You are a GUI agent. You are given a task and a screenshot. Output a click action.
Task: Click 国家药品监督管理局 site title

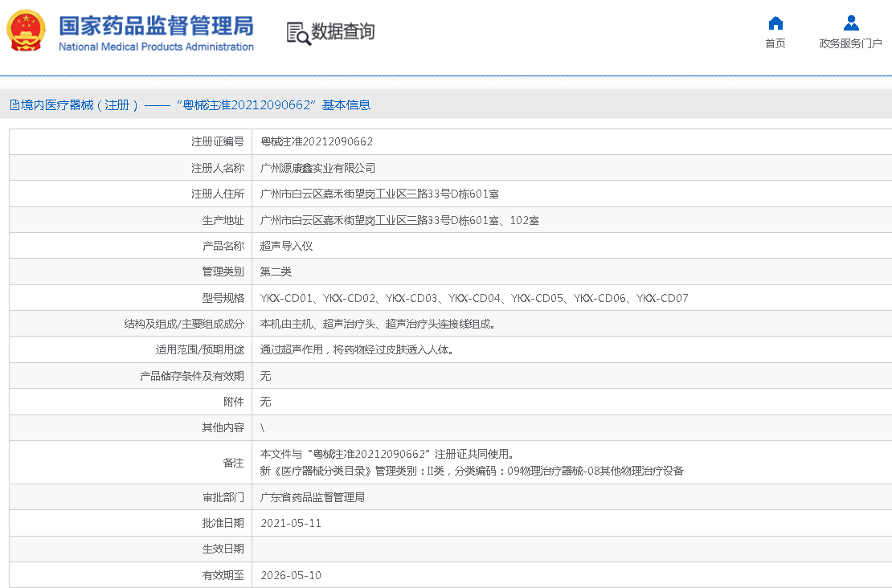point(157,27)
